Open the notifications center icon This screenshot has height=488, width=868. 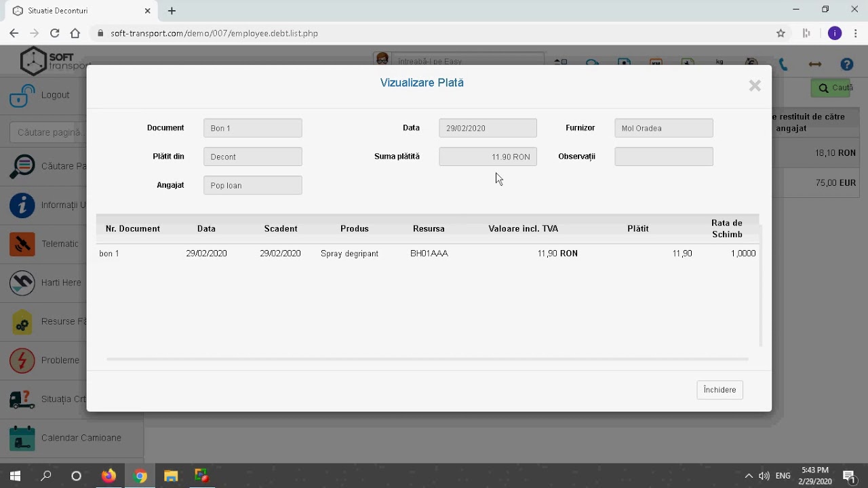click(849, 476)
